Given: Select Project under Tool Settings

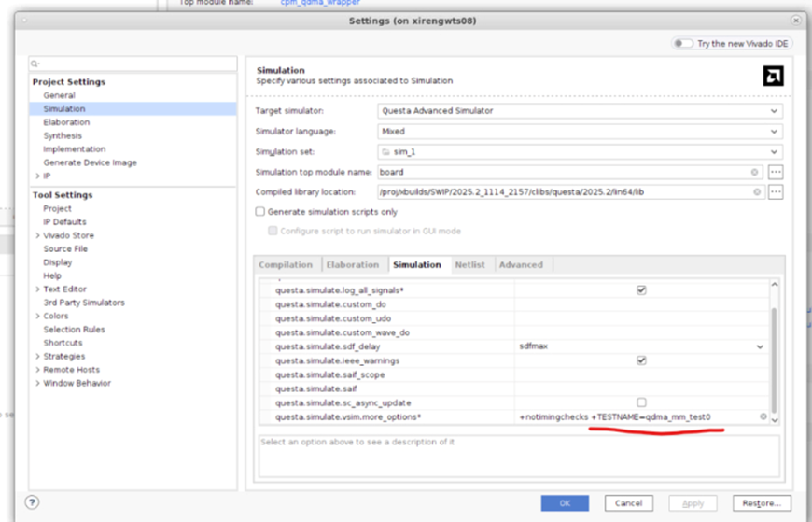Looking at the screenshot, I should (58, 208).
